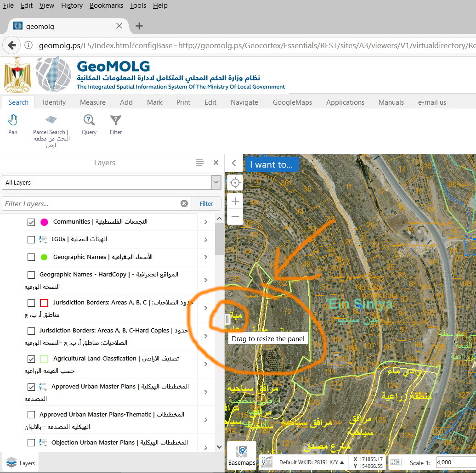
Task: Click the LGUs layer legend icon
Action: 43,239
